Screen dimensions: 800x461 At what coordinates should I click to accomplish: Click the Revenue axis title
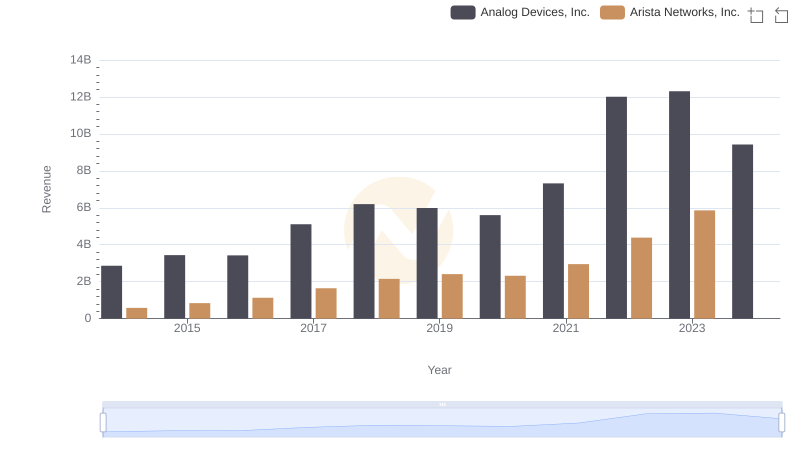click(46, 189)
